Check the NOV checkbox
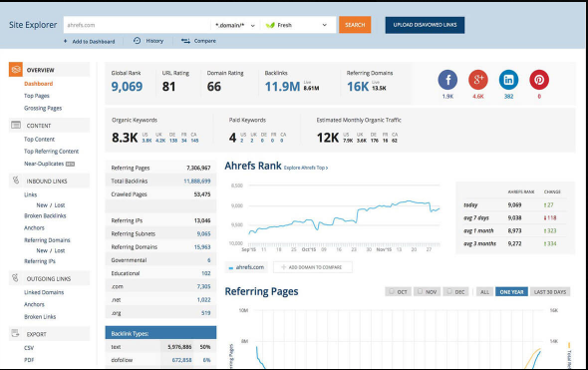Screen dimensions: 588x370 coord(420,291)
